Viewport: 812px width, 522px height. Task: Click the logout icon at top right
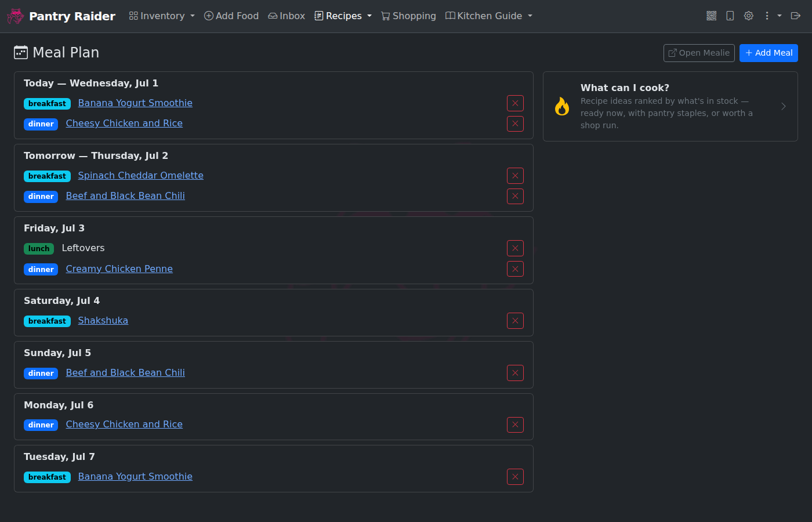[796, 16]
